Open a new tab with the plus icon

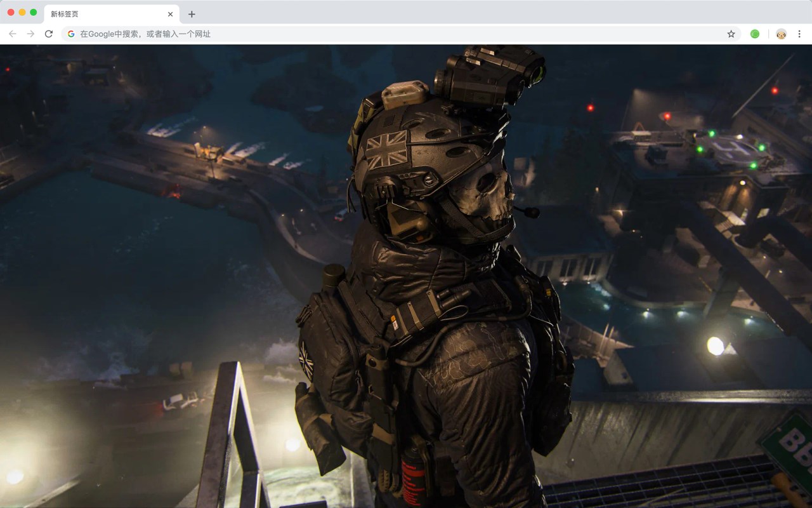click(192, 13)
